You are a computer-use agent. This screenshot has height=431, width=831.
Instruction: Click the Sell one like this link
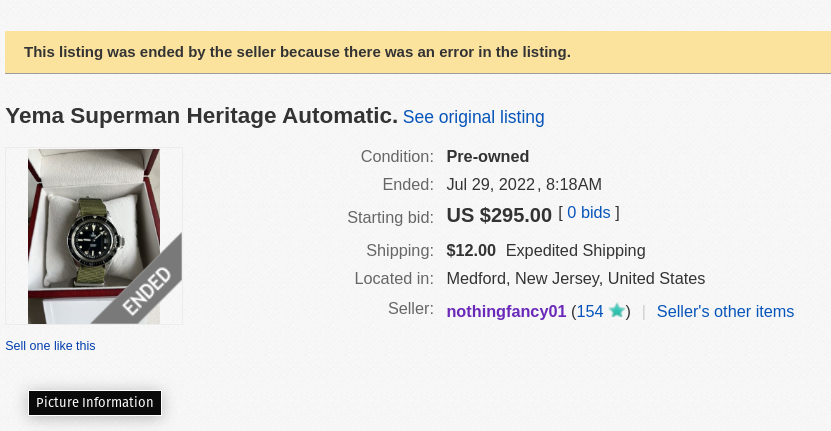(x=50, y=346)
